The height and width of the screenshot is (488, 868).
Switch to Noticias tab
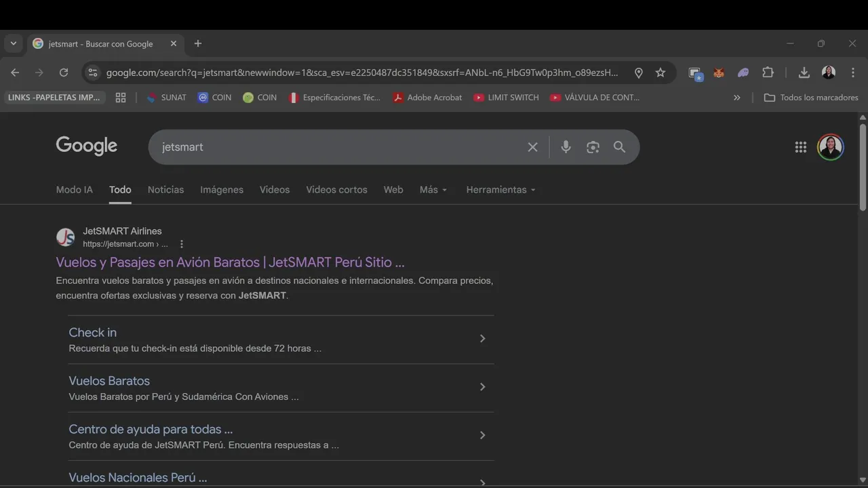point(165,190)
